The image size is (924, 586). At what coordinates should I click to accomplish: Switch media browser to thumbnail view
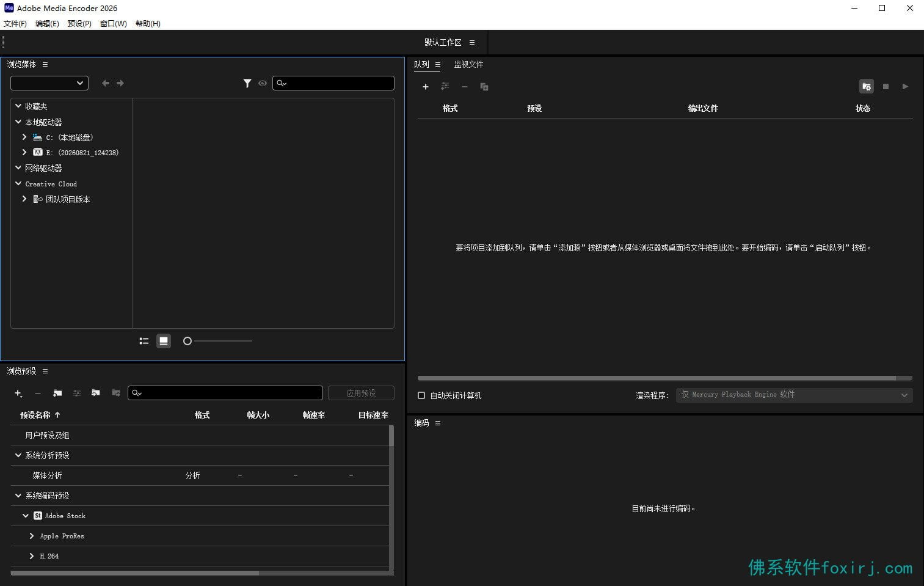(164, 341)
